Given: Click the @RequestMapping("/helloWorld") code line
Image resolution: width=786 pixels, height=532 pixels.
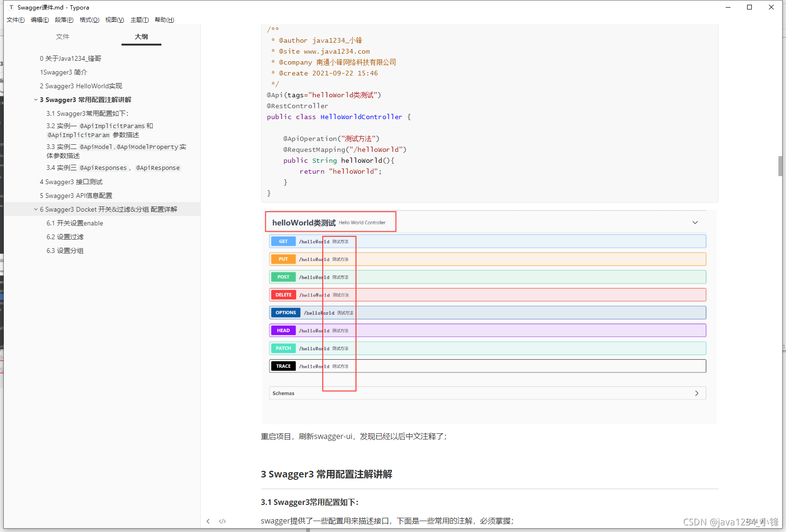Looking at the screenshot, I should [x=345, y=149].
